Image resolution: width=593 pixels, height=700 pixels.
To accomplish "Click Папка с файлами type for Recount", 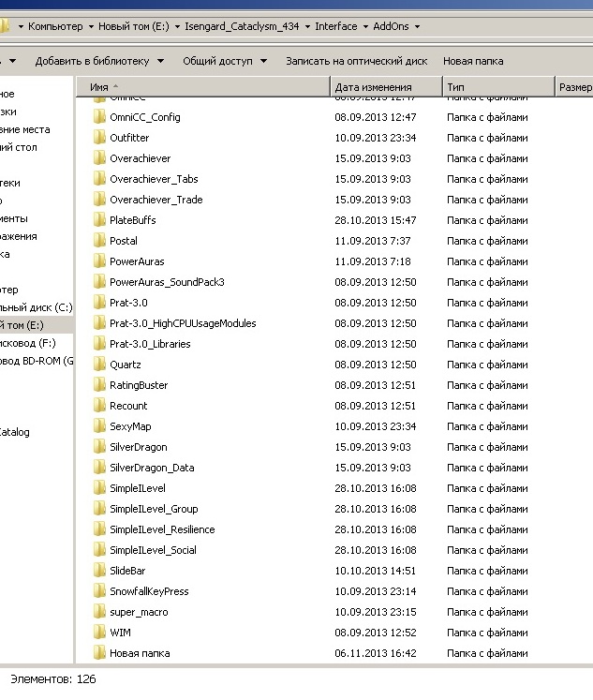I will click(x=487, y=406).
